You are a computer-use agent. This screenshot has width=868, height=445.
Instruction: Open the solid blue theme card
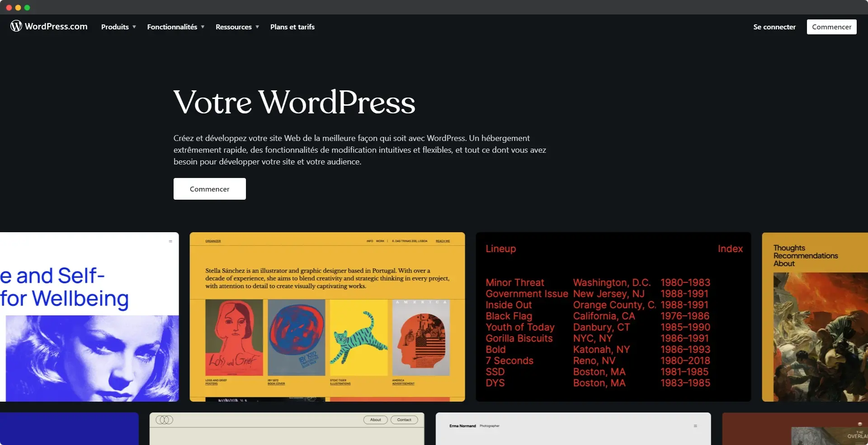(x=69, y=429)
